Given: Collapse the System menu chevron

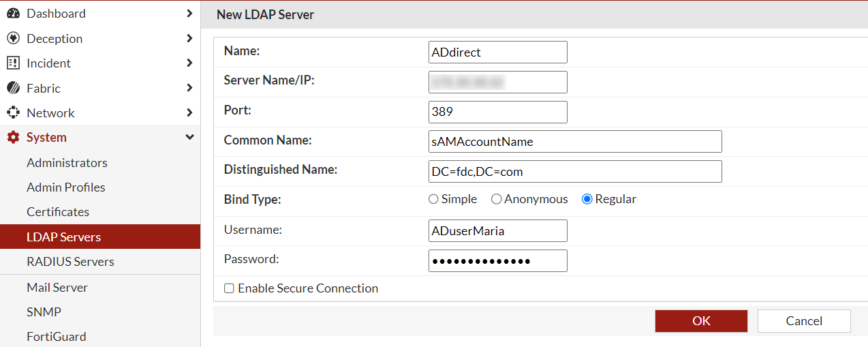Looking at the screenshot, I should pos(189,138).
